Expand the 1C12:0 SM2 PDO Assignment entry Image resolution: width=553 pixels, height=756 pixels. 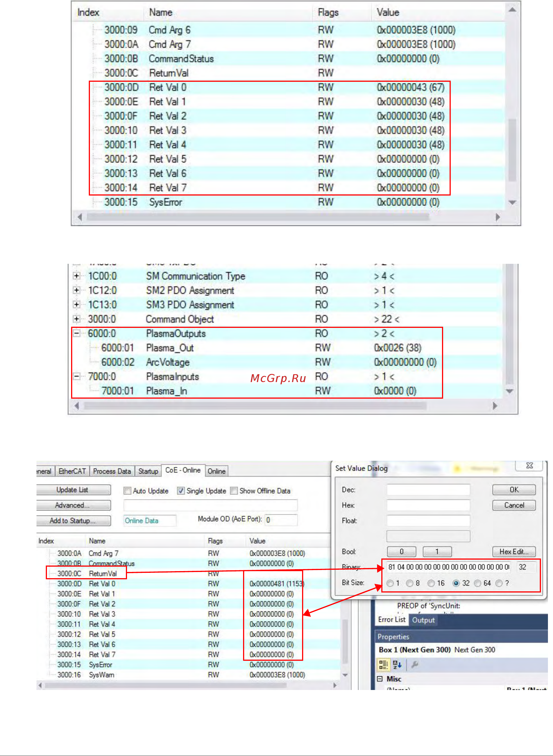pos(77,290)
